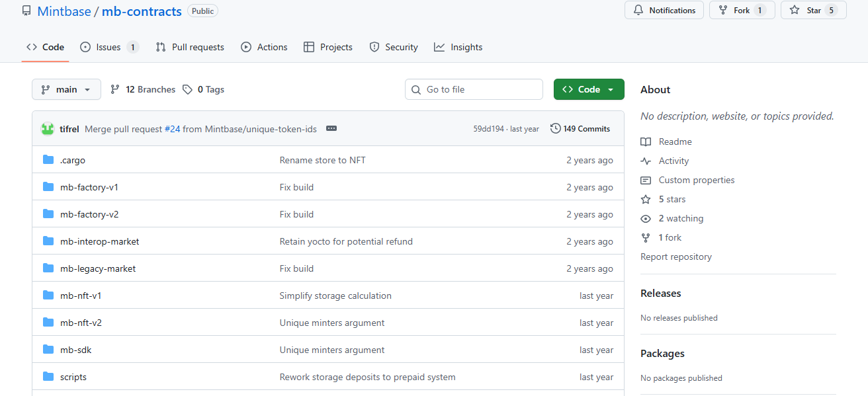View the Insights tab
The image size is (868, 396).
coord(458,47)
